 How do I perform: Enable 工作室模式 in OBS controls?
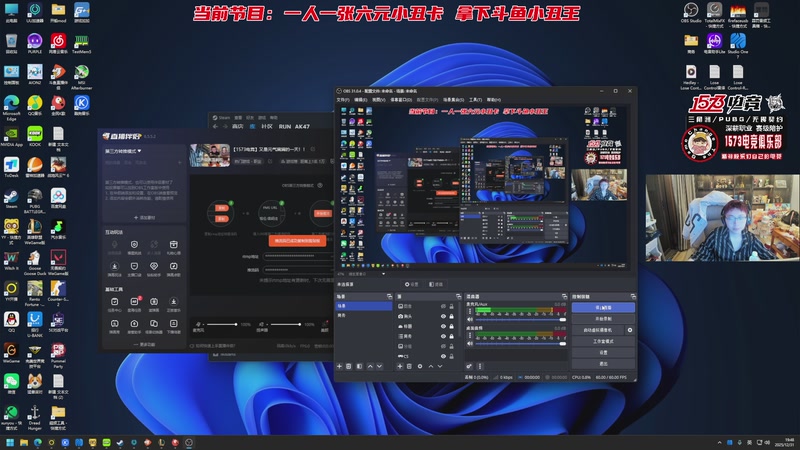click(603, 341)
